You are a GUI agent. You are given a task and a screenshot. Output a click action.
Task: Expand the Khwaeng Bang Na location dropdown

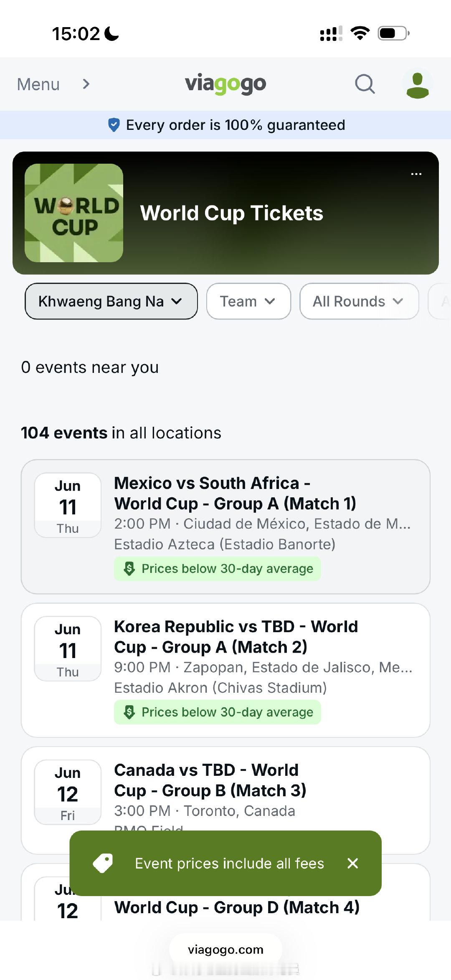[111, 301]
